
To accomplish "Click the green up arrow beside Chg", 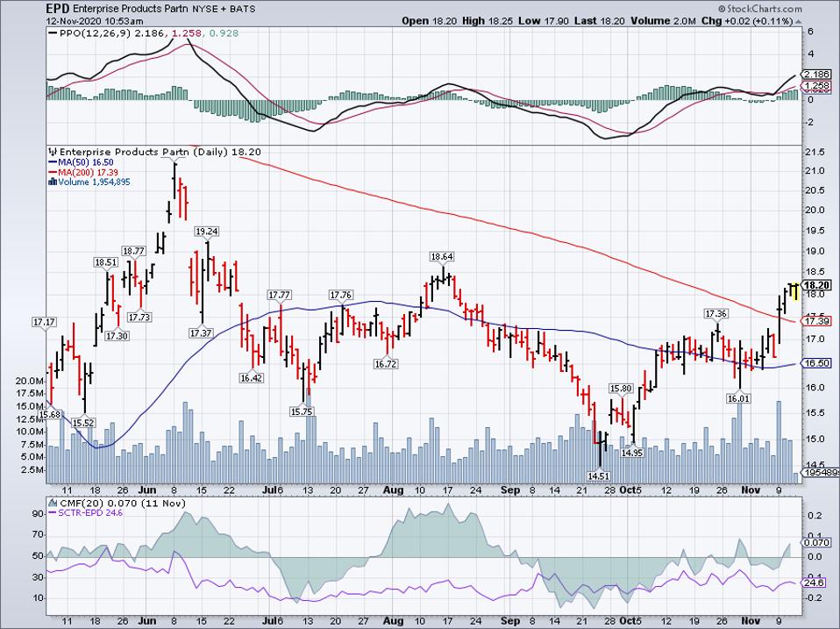I will pos(798,21).
